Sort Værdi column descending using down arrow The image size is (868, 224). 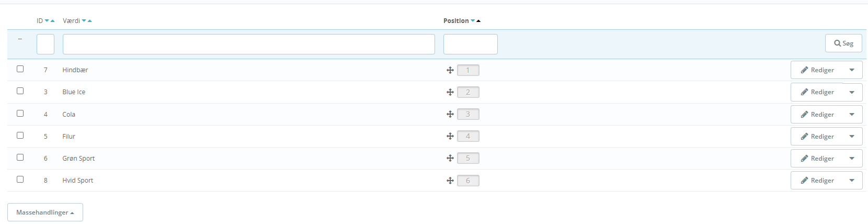pos(84,21)
